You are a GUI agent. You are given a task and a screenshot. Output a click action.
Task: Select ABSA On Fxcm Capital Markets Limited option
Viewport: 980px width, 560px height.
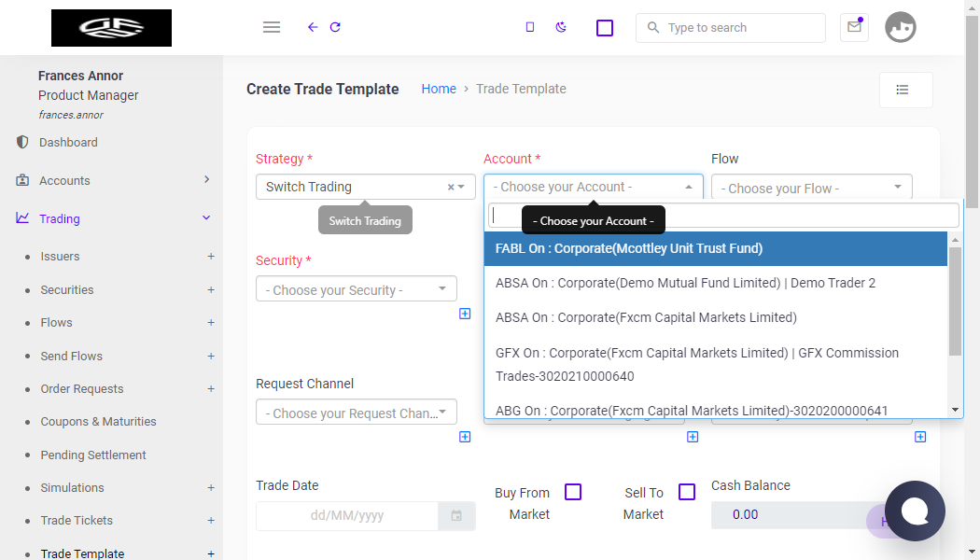tap(716, 317)
